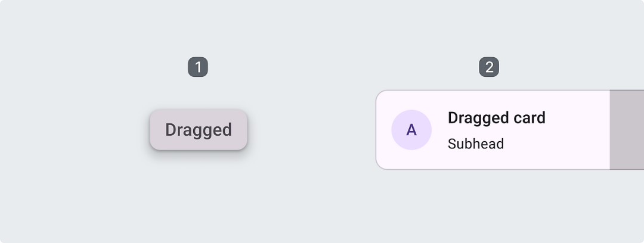The image size is (644, 243).
Task: Open the avatar labeled A
Action: pos(411,130)
